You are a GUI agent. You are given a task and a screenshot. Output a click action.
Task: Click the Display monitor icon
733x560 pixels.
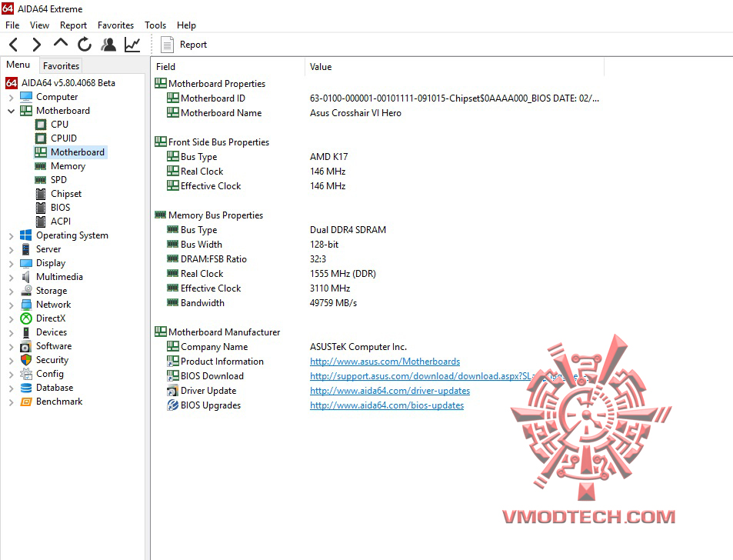click(26, 263)
